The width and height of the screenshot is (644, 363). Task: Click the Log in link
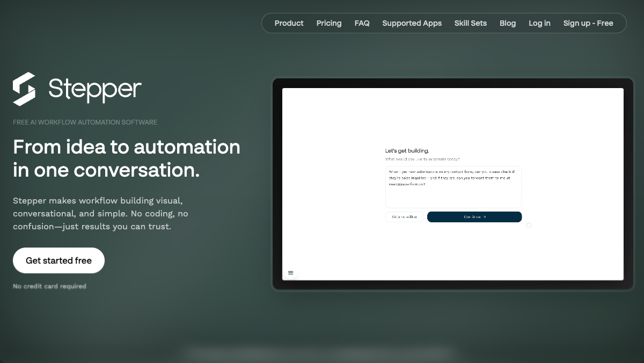coord(539,23)
